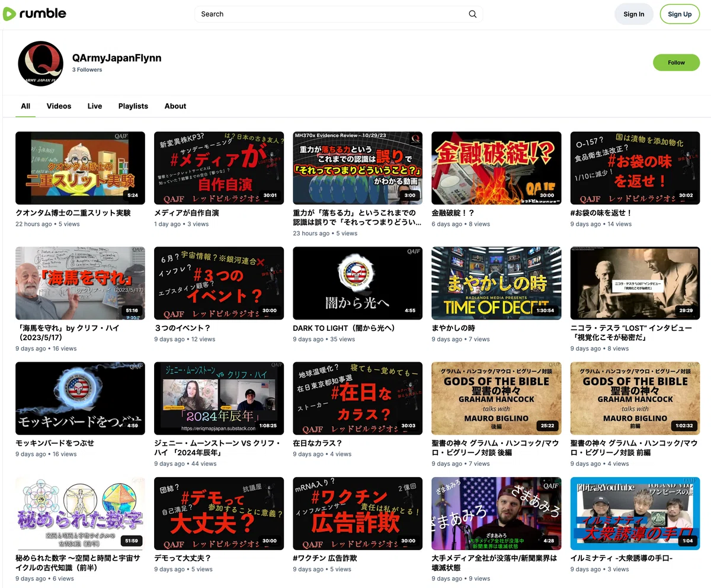Follow the QArmyJapanFlynn channel

point(676,62)
